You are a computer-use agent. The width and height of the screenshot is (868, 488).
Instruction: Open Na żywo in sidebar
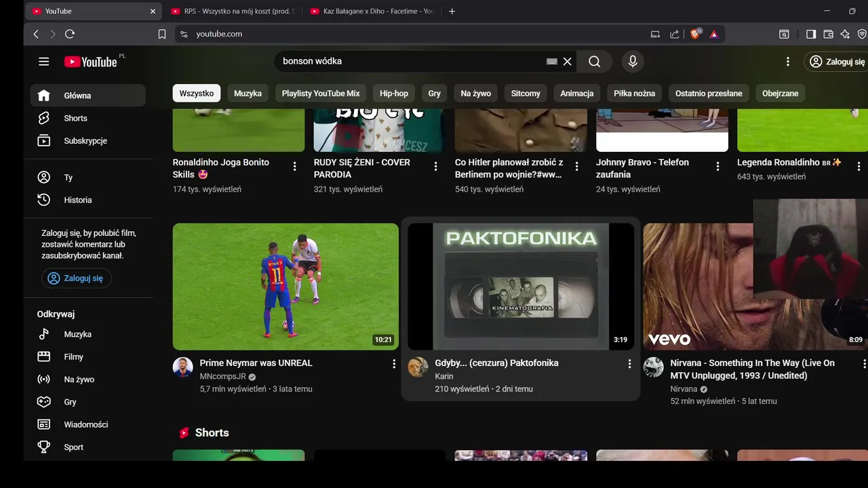click(x=88, y=380)
